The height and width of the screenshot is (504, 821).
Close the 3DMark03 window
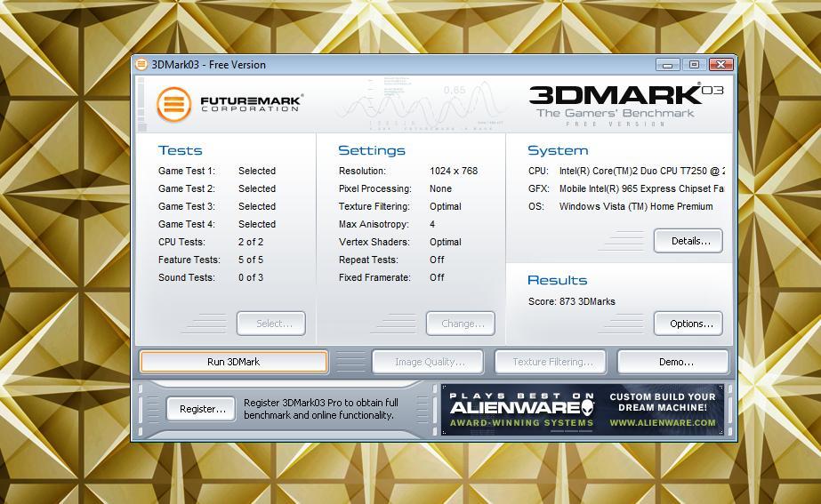tap(721, 65)
